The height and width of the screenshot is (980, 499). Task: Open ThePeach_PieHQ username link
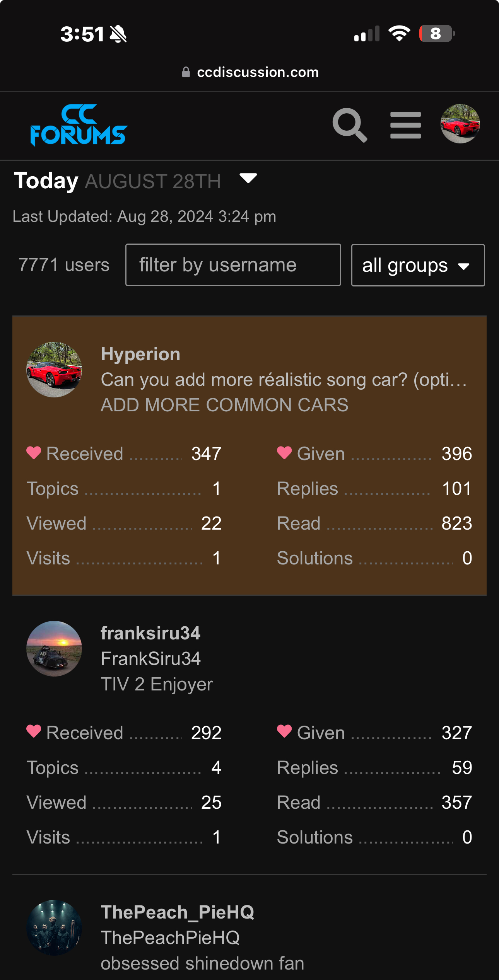pos(178,912)
